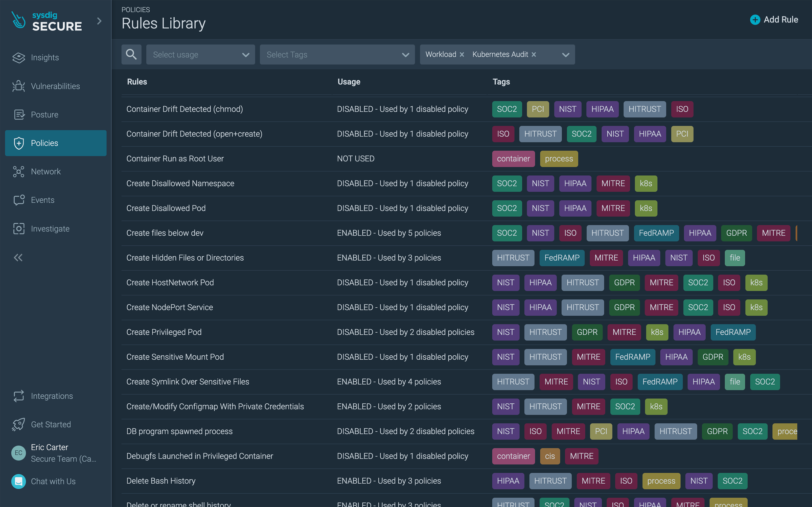Remove the Kubernetes Audit filter chip
The height and width of the screenshot is (507, 812).
534,55
